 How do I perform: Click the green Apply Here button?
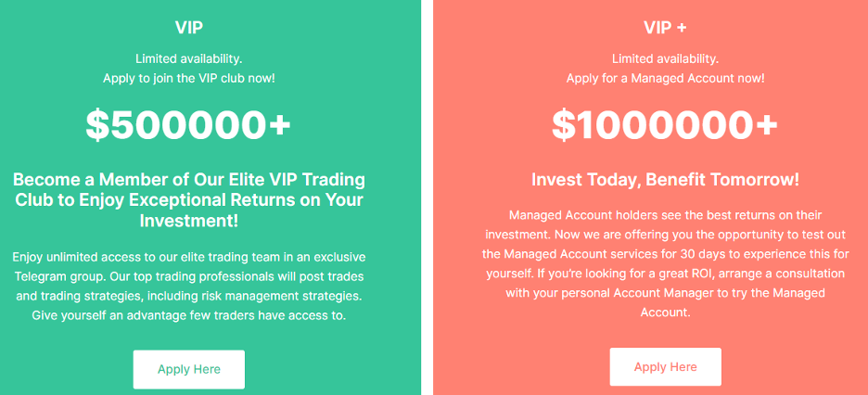click(x=189, y=369)
